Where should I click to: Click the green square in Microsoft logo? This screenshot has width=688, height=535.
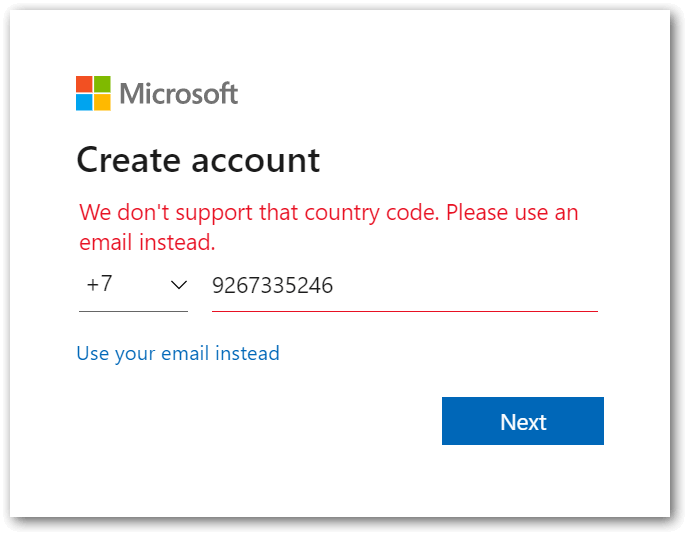(x=102, y=84)
